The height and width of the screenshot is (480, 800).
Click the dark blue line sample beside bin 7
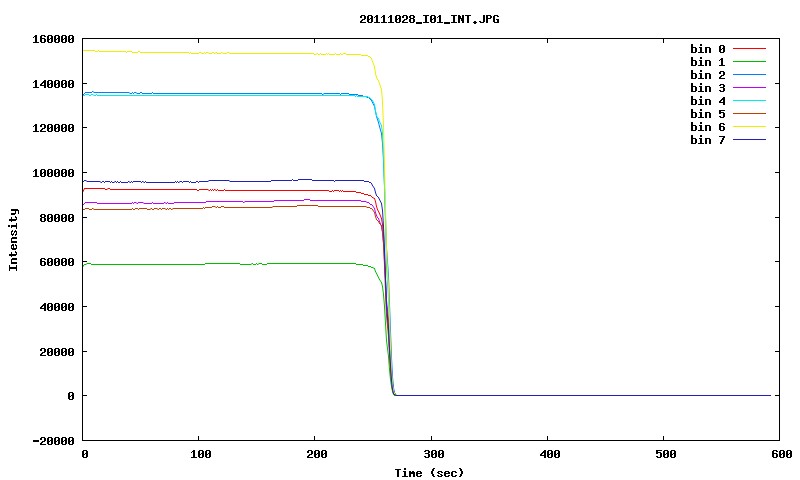point(749,140)
